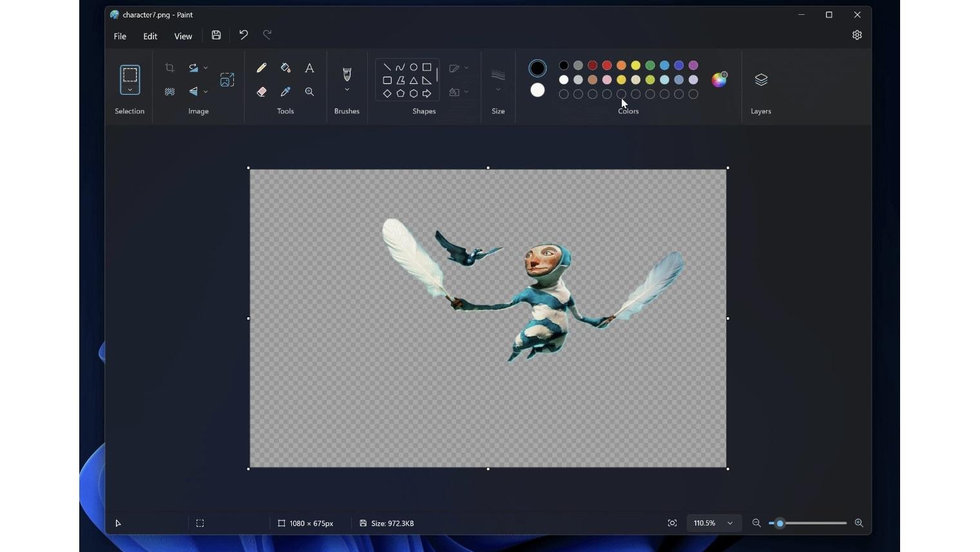Open the File menu

coord(120,36)
